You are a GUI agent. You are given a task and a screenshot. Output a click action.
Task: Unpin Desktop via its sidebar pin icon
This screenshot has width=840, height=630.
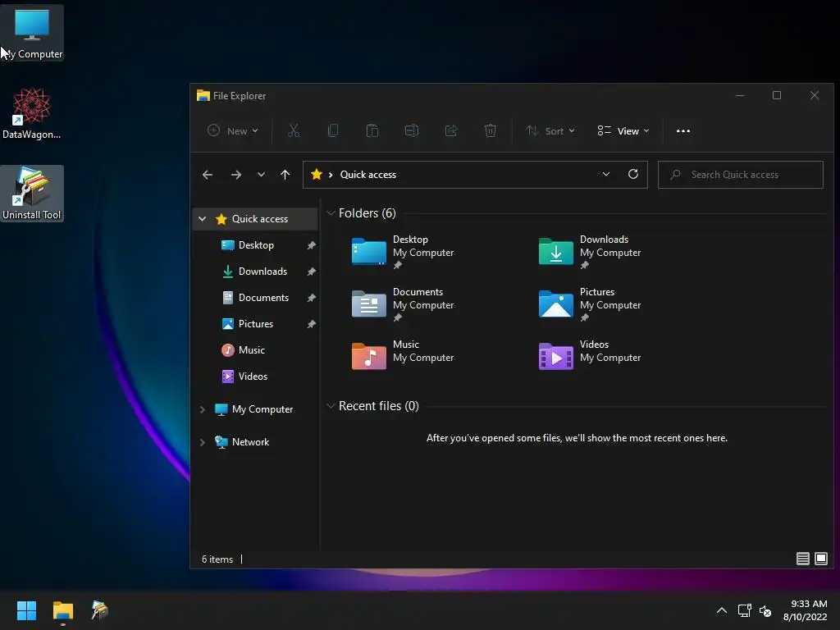311,245
